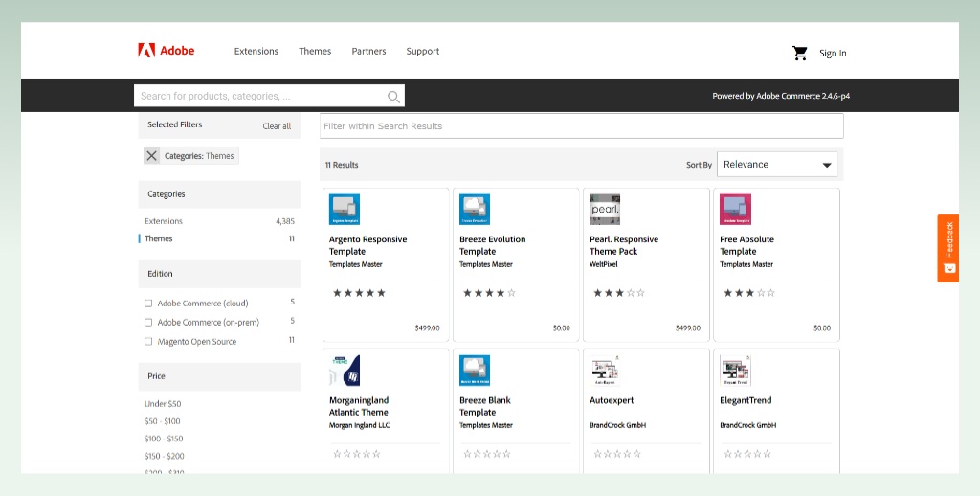Screen dimensions: 980x496
Task: Open the Partners menu
Action: tap(368, 52)
